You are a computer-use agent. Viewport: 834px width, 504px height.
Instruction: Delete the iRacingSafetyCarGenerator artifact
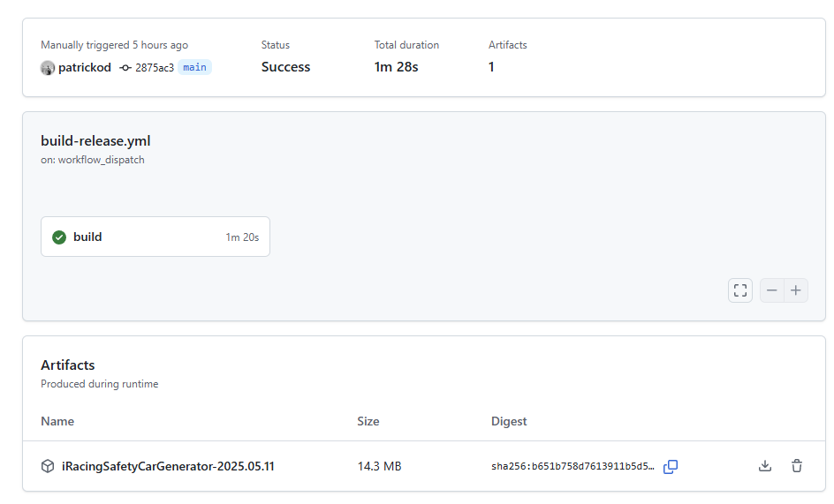(797, 466)
